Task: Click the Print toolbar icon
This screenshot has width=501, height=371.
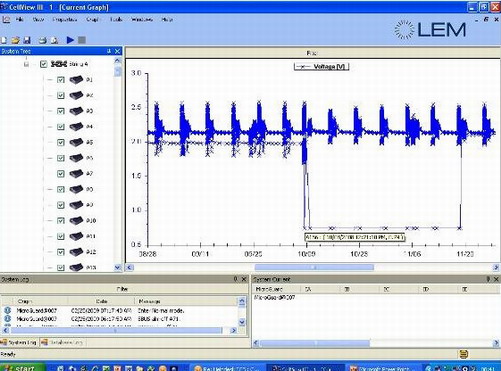Action: tap(42, 40)
